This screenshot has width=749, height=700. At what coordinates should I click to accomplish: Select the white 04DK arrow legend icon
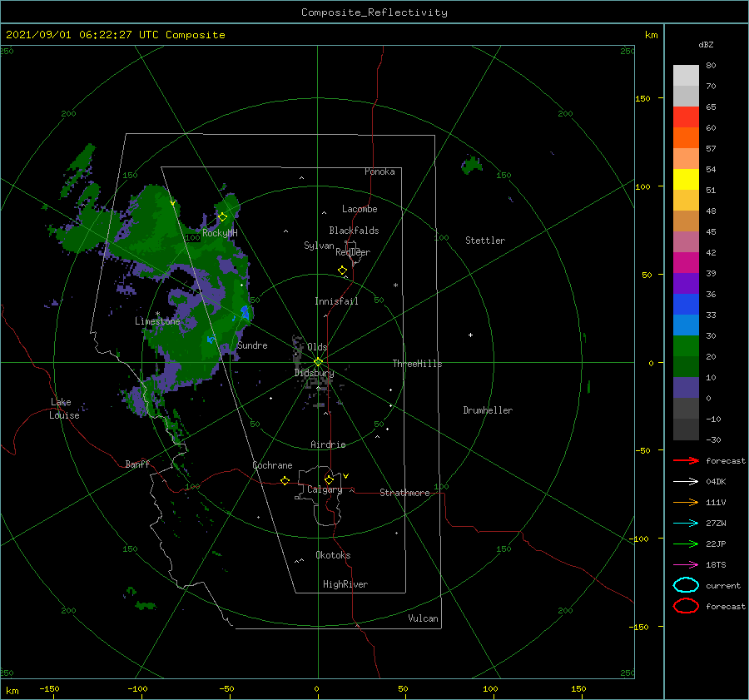coord(686,481)
